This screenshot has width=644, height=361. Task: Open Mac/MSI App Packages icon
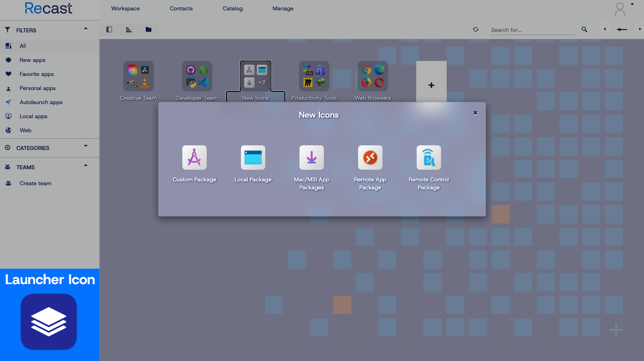(311, 158)
